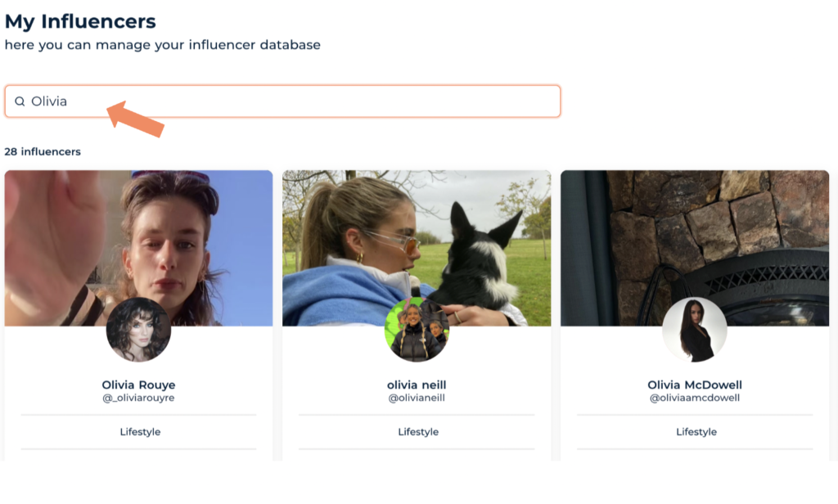Select Olivia Rouye's cover photo
Screen dimensions: 838x504
tap(138, 237)
